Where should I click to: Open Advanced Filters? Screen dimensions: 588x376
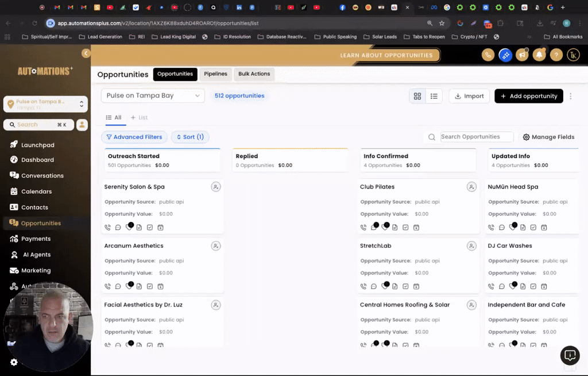(134, 137)
